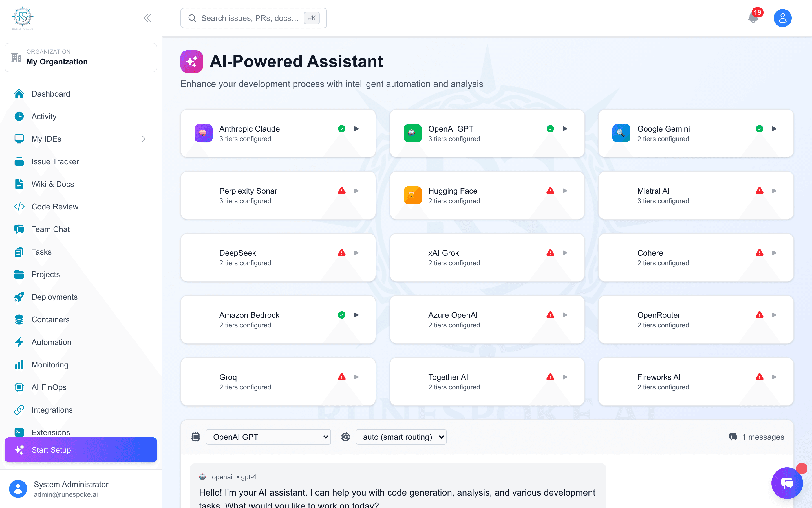The width and height of the screenshot is (812, 508).
Task: Click Anthropic Claude green status check
Action: [342, 129]
